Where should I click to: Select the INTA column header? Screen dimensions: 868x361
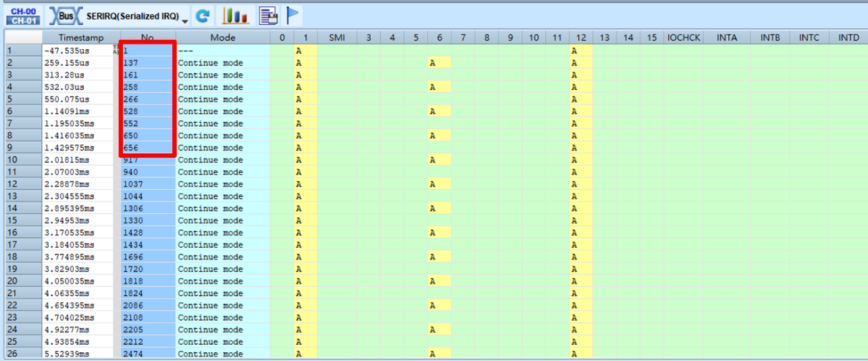click(726, 38)
